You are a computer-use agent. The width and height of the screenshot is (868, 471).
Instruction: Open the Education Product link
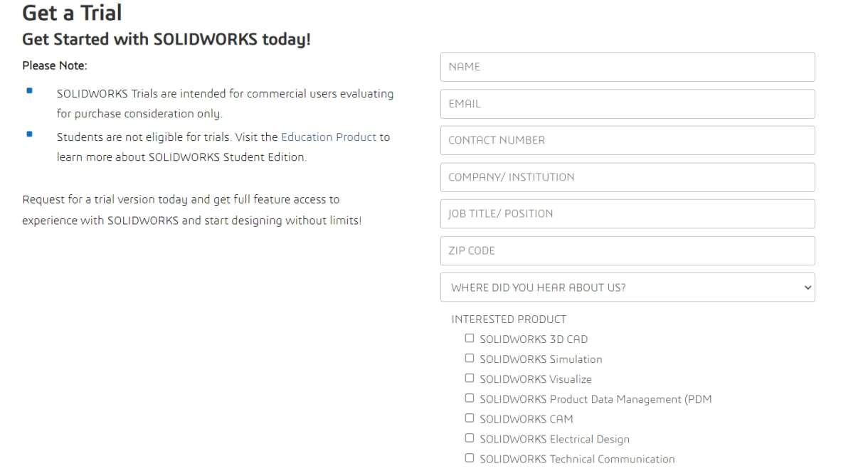click(x=328, y=137)
